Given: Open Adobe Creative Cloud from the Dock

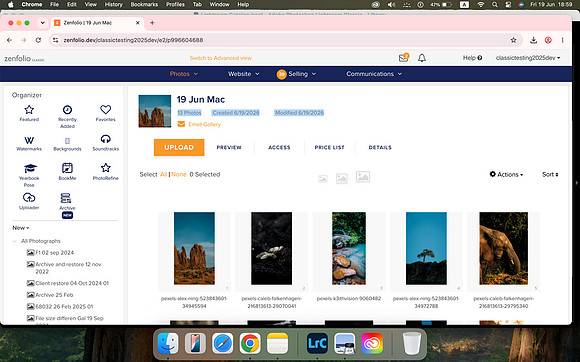Looking at the screenshot, I should [x=372, y=343].
